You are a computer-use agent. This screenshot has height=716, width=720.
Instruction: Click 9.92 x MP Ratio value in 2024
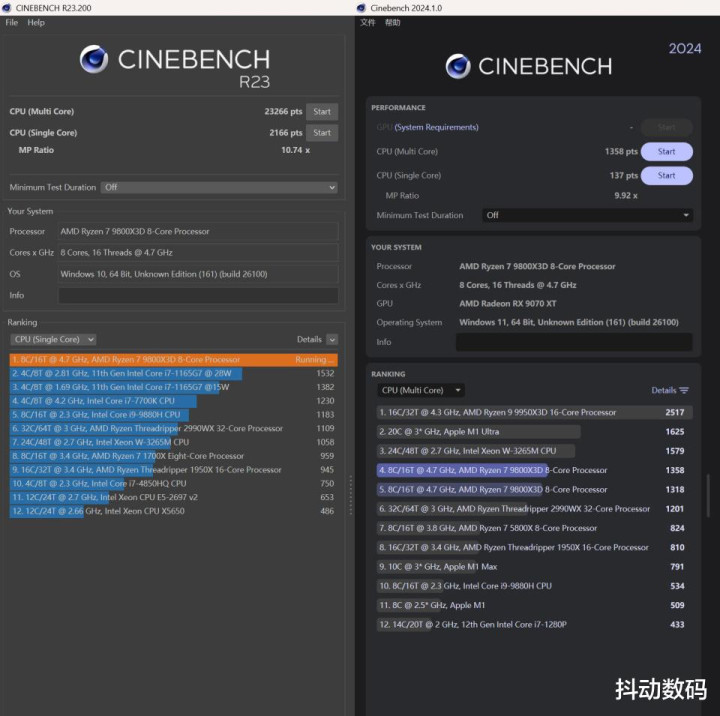pyautogui.click(x=626, y=196)
